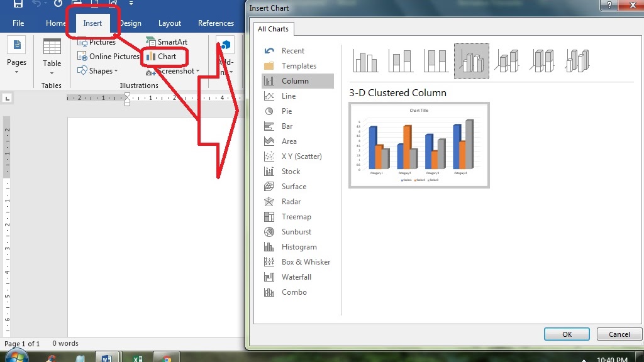Cancel the Insert Chart dialog
Image resolution: width=644 pixels, height=362 pixels.
coord(619,334)
